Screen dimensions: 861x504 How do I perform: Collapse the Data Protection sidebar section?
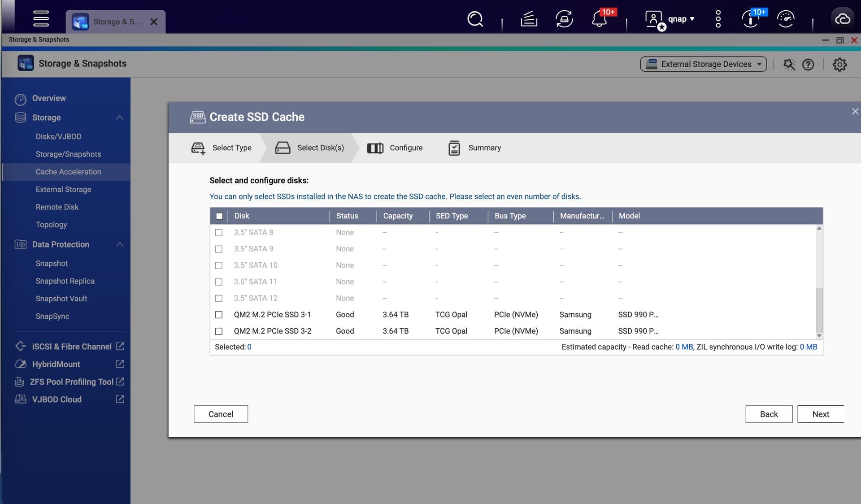[120, 244]
